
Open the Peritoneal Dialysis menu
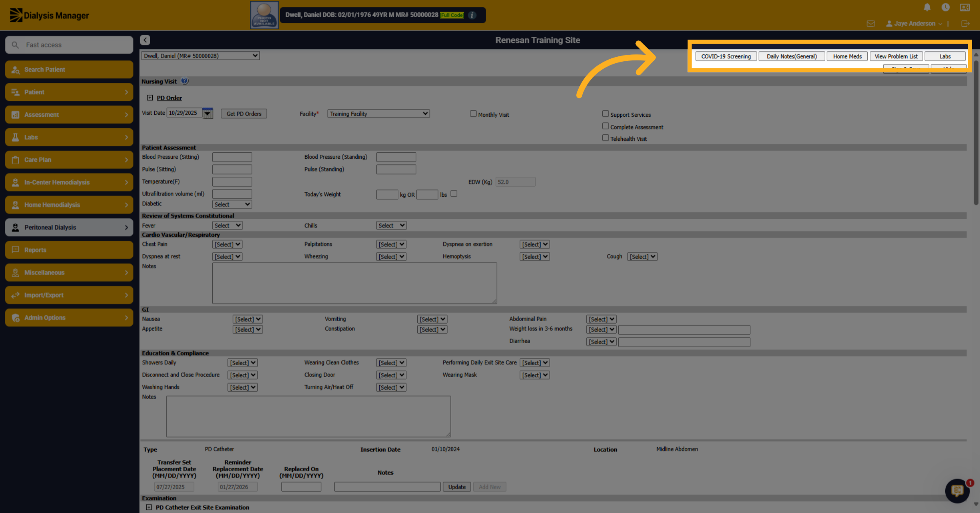(x=69, y=227)
